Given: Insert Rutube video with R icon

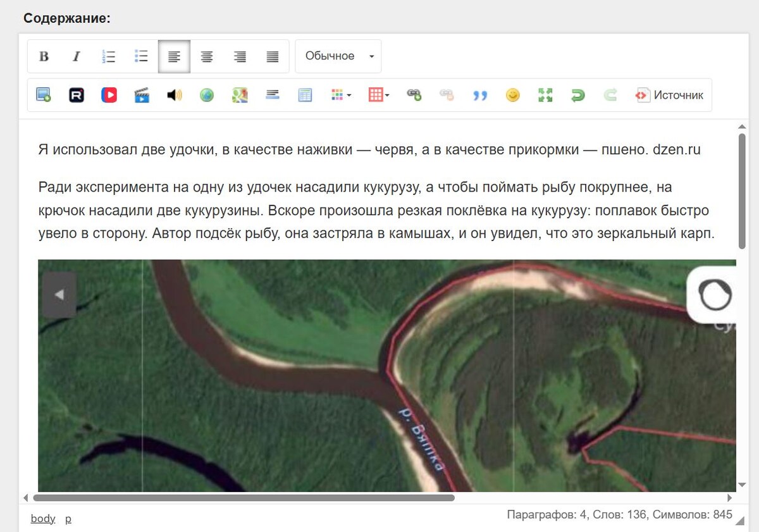Looking at the screenshot, I should click(x=77, y=95).
